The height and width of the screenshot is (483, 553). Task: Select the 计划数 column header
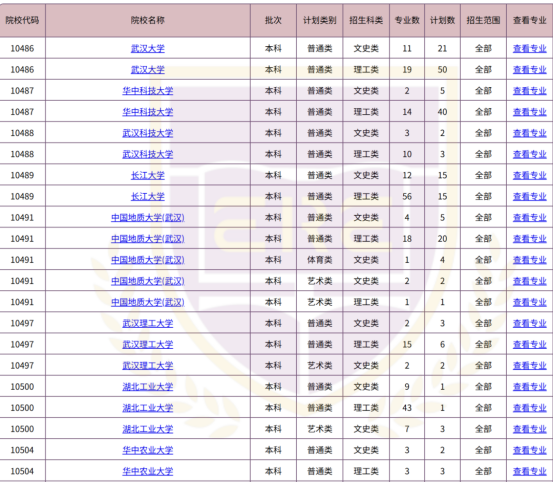pyautogui.click(x=442, y=20)
